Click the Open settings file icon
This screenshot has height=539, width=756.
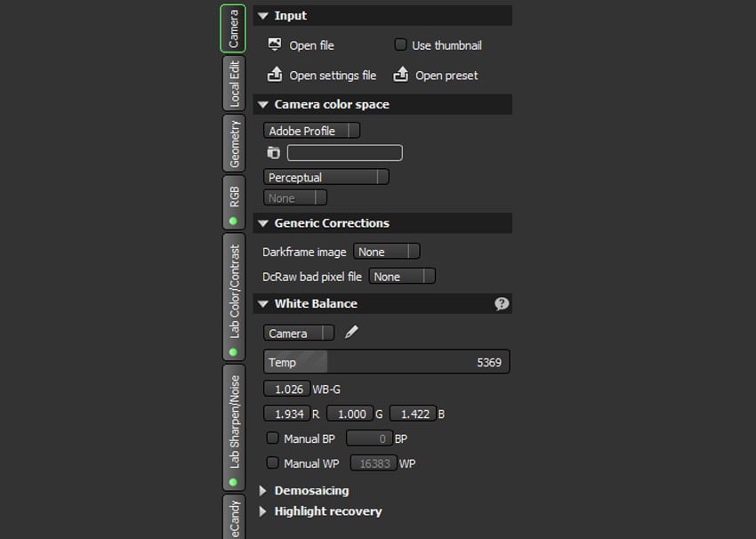point(275,75)
